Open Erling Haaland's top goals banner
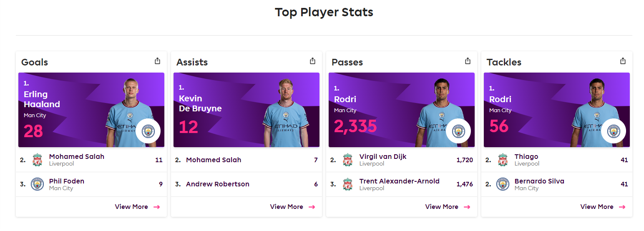This screenshot has width=644, height=231. (x=91, y=110)
